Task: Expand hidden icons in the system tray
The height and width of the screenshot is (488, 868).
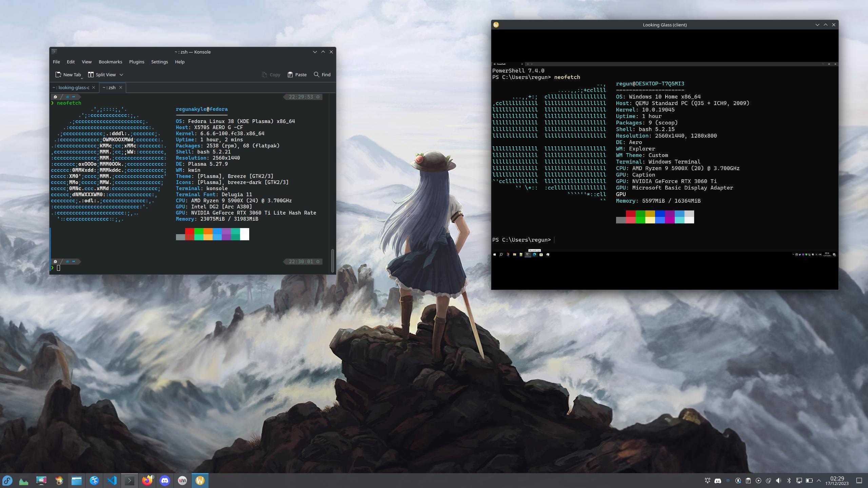Action: (x=819, y=480)
